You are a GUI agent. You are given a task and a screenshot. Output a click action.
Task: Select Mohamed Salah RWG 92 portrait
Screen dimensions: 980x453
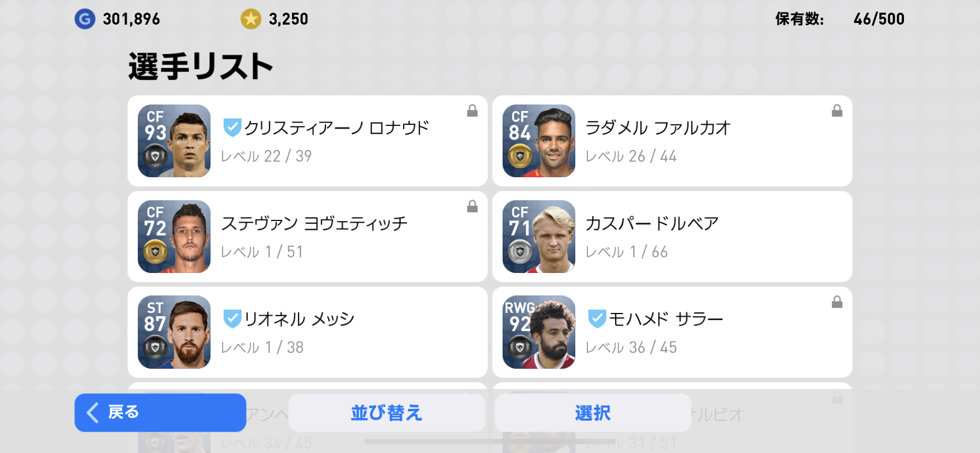tap(539, 332)
